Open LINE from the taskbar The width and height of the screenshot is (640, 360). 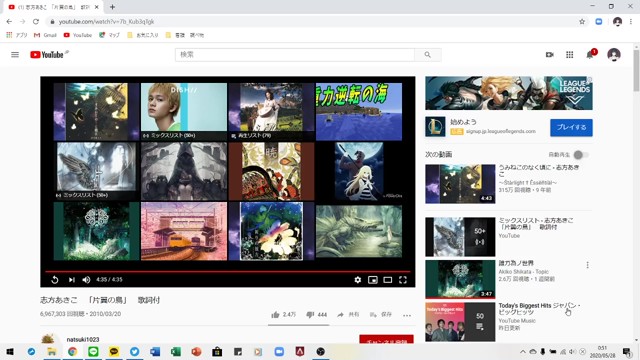93,351
